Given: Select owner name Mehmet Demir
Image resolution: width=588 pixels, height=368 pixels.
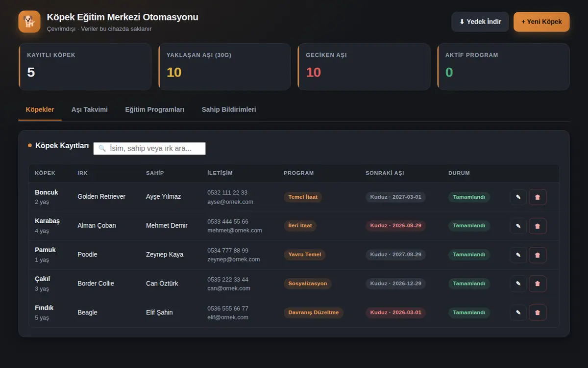Looking at the screenshot, I should [x=167, y=226].
